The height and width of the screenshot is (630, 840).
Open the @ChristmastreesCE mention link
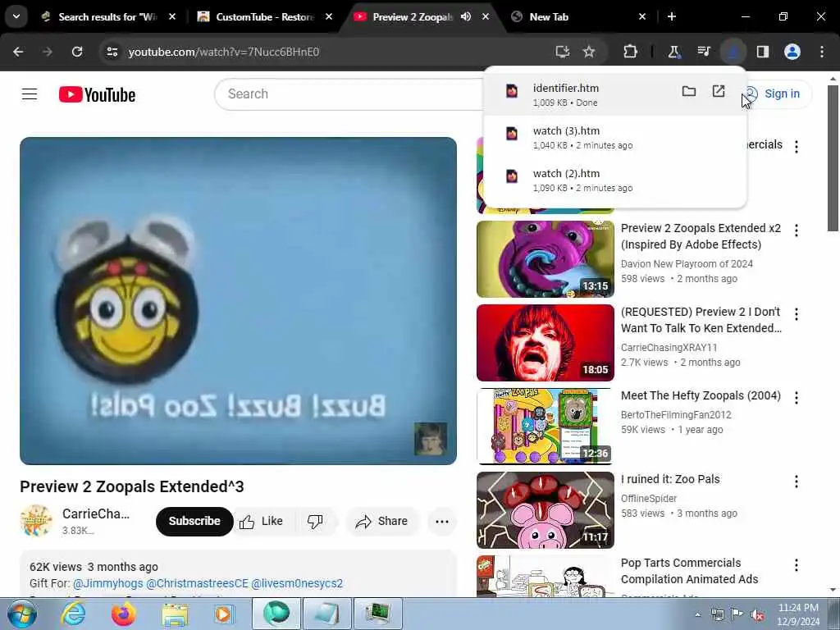pos(197,583)
